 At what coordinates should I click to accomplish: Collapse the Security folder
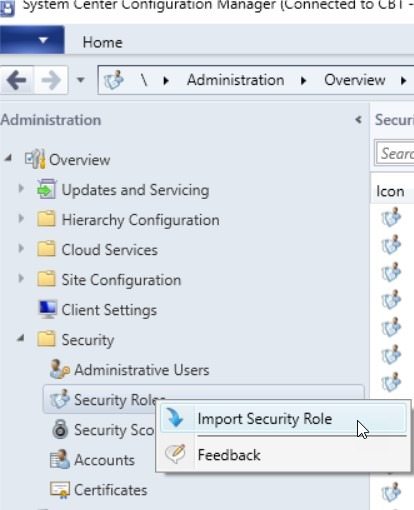click(x=21, y=338)
